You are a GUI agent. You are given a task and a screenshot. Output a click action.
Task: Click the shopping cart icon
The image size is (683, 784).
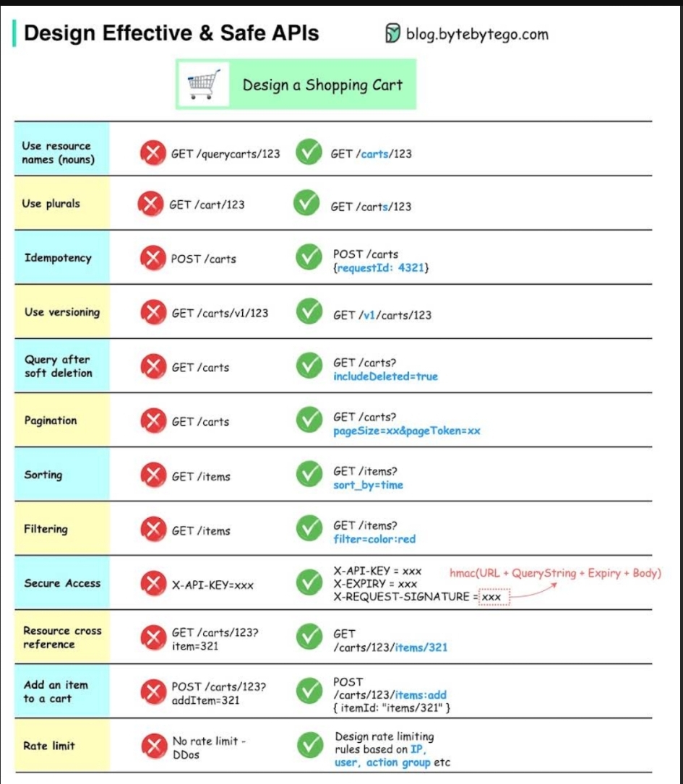[x=202, y=85]
